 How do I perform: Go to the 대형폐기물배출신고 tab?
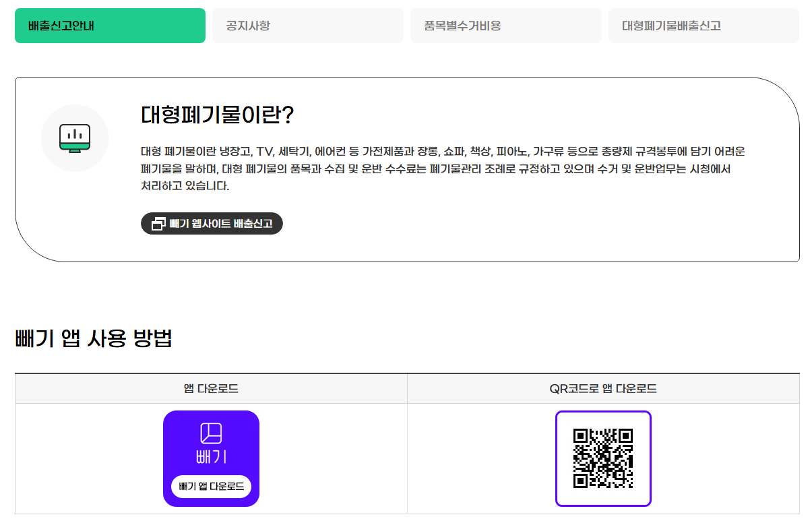[x=704, y=26]
